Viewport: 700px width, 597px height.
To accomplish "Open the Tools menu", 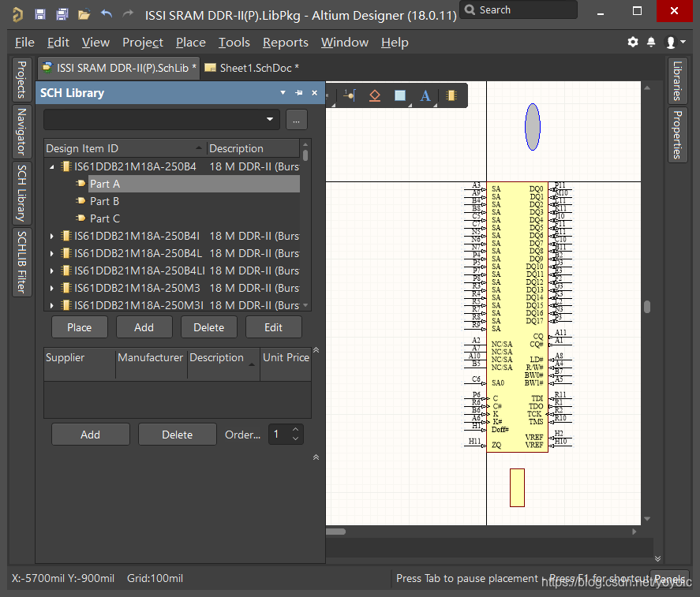I will pyautogui.click(x=234, y=43).
